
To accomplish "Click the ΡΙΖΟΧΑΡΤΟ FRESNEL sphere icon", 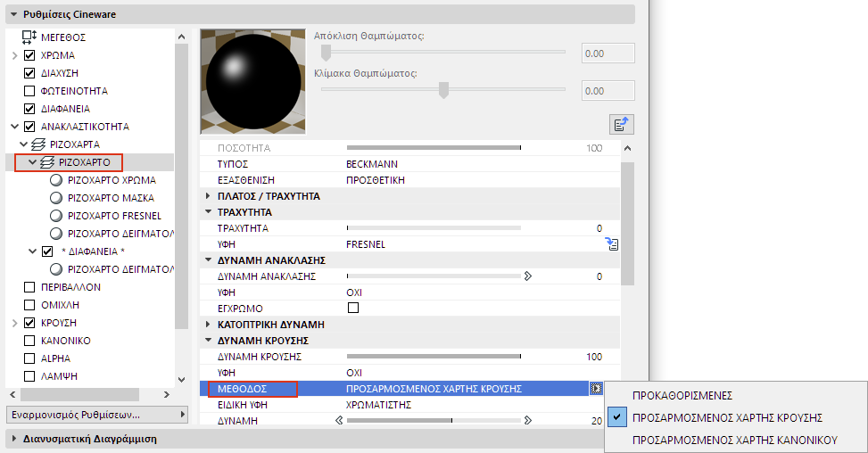I will [x=56, y=215].
